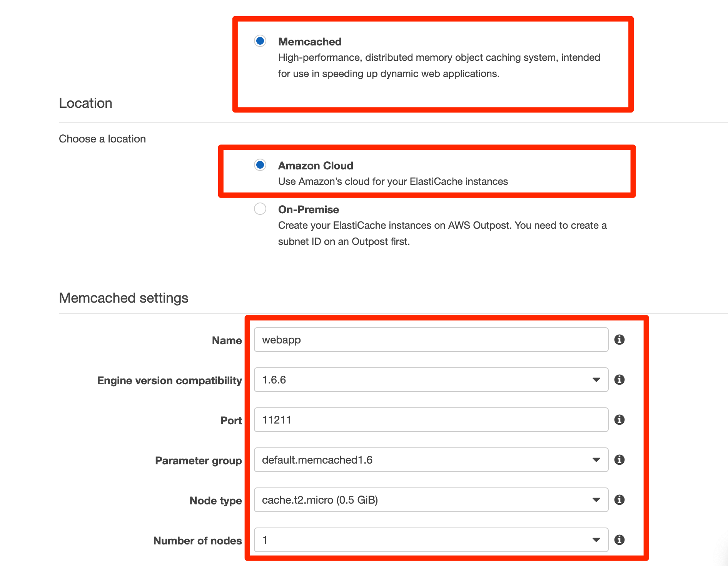Click info icon beside Name field
Screen dimensions: 728x566
(619, 340)
